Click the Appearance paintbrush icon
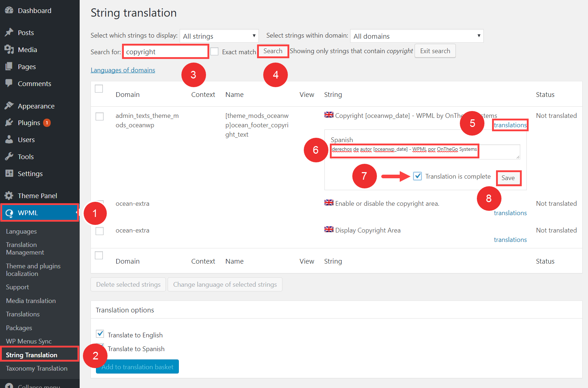588x388 pixels. (9, 106)
